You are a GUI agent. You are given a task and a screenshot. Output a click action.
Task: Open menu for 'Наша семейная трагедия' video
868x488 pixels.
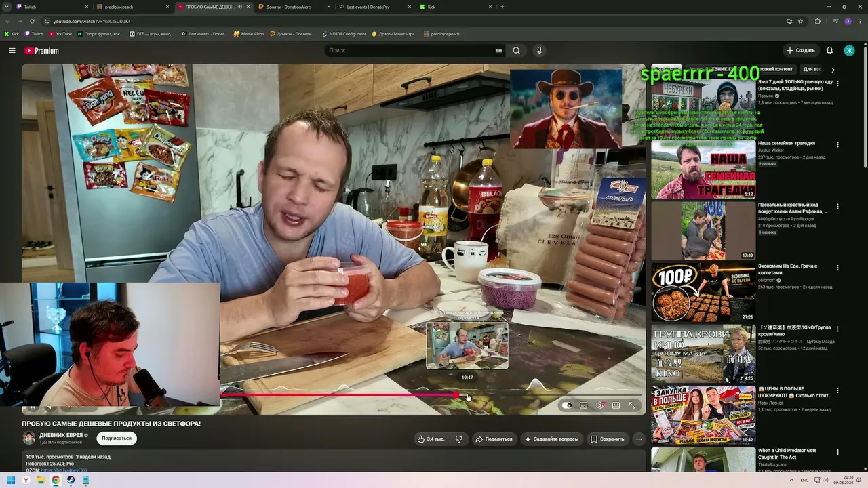[837, 145]
